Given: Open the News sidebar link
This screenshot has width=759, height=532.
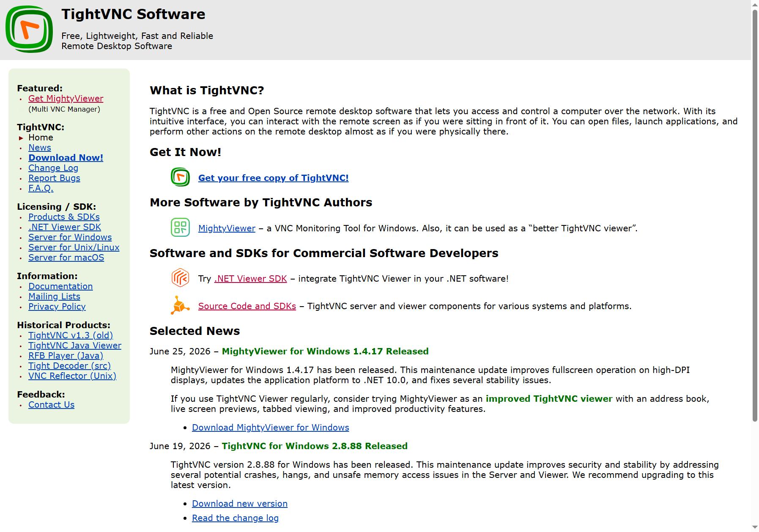Looking at the screenshot, I should (x=40, y=148).
